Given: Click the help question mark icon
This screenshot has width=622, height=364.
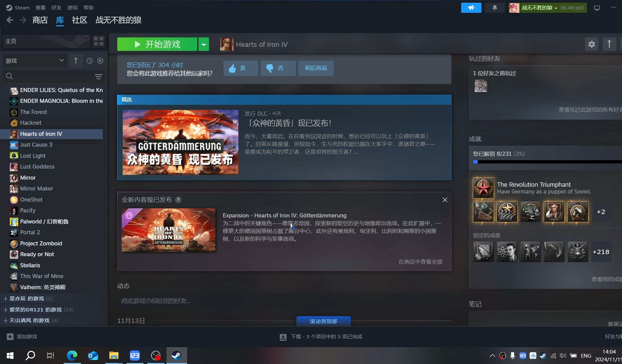Looking at the screenshot, I should point(178,200).
